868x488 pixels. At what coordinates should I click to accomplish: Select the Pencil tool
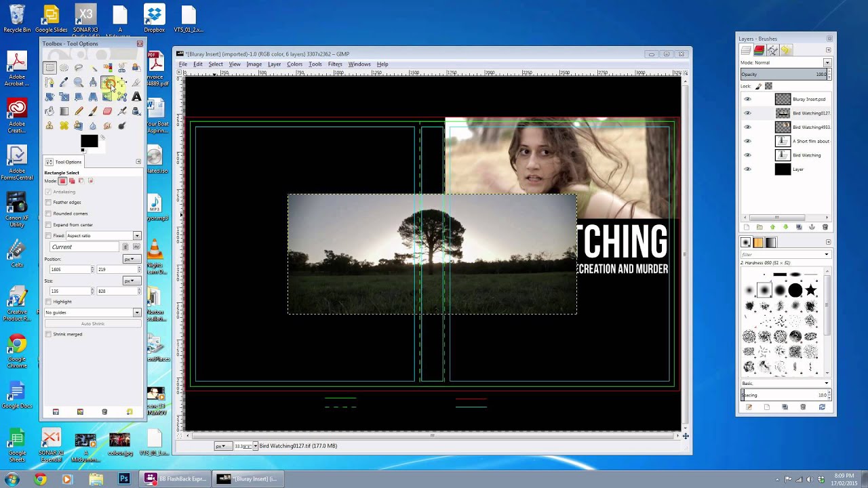click(79, 111)
